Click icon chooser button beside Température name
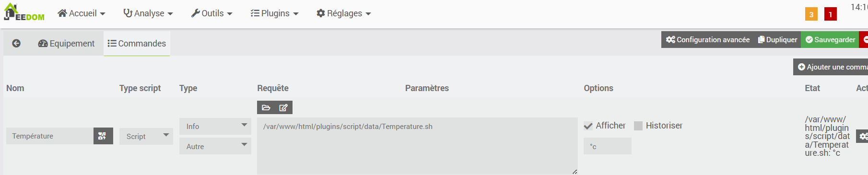868x175 pixels. pyautogui.click(x=103, y=136)
